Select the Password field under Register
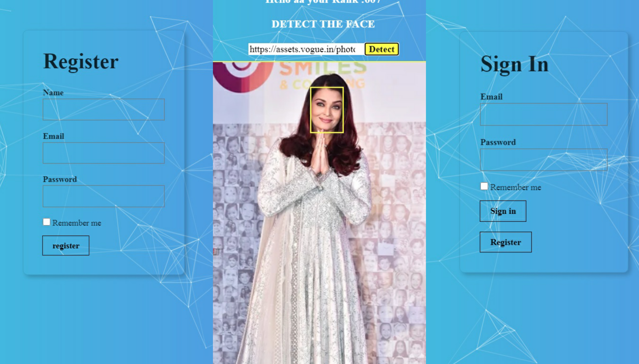 [104, 196]
